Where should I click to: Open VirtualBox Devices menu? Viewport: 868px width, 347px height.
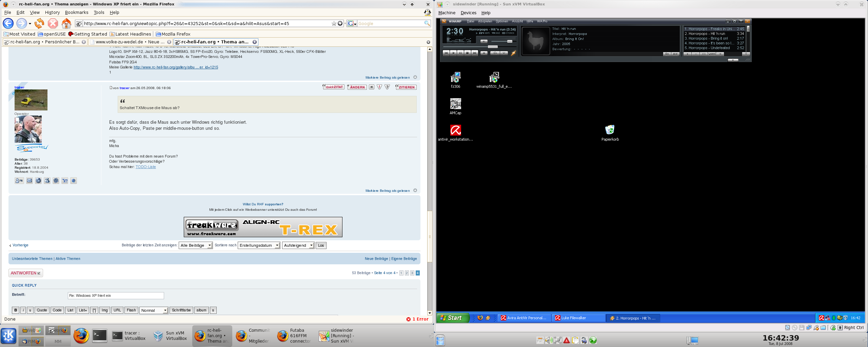click(468, 13)
